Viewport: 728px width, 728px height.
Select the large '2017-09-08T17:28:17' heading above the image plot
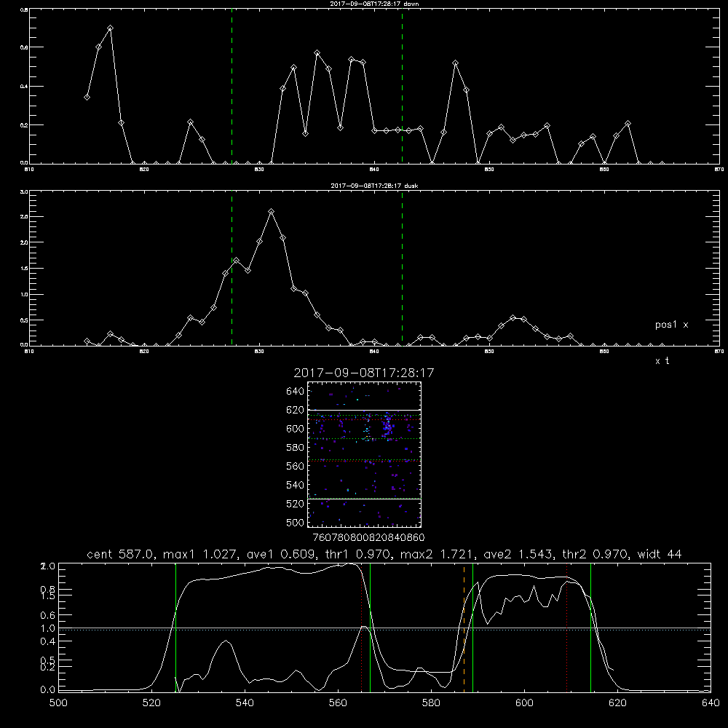364,373
